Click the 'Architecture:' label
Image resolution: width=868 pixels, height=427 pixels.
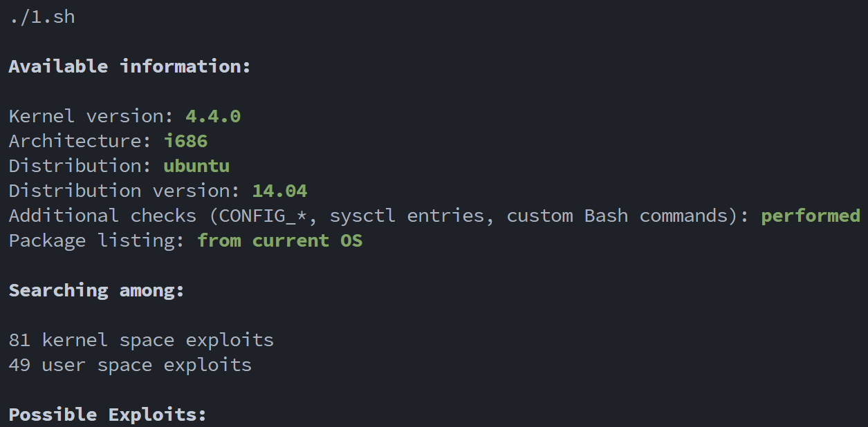(80, 141)
